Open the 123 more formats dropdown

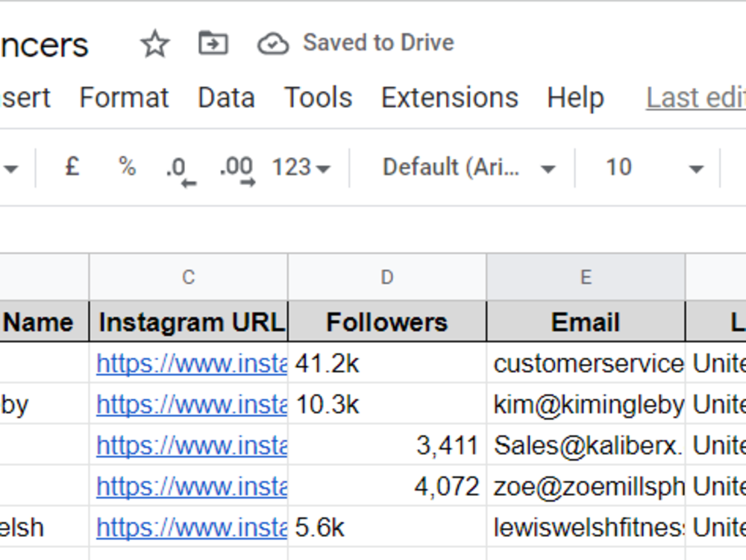[301, 167]
